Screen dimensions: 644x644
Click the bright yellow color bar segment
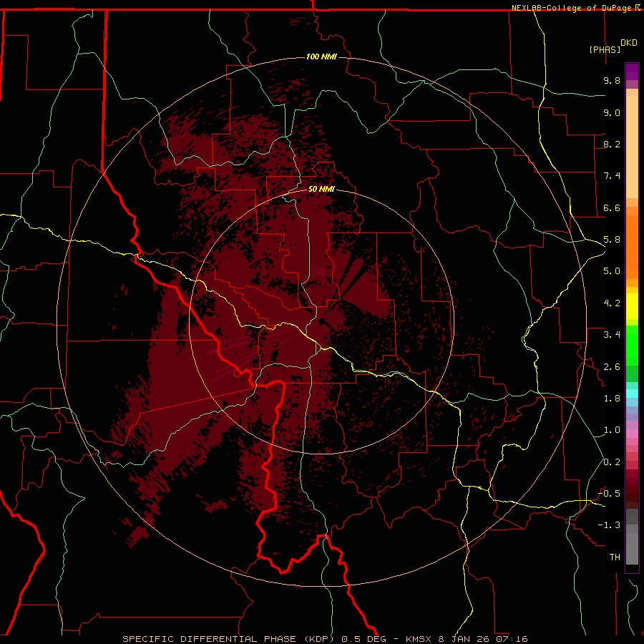coord(632,306)
